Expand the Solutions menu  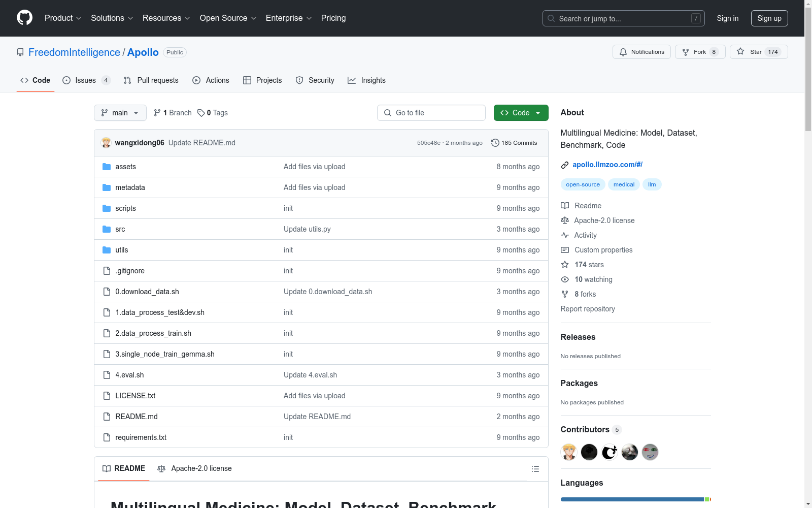point(112,18)
